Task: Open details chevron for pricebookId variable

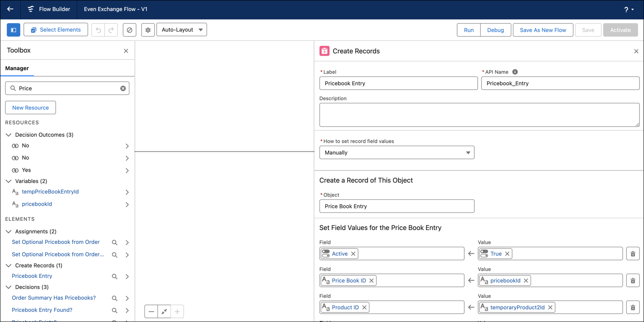Action: (x=127, y=205)
